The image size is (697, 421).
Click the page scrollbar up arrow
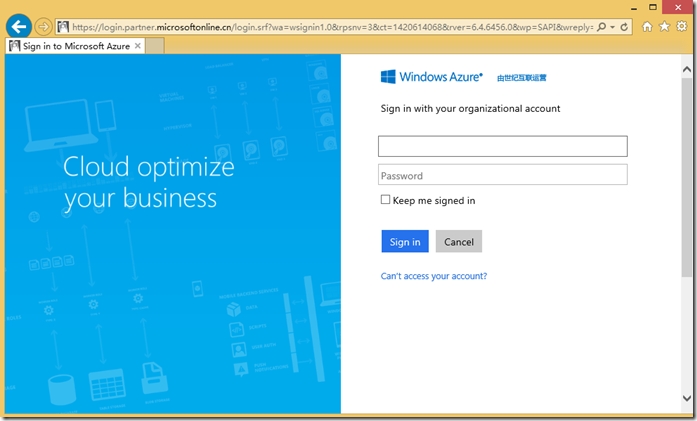[687, 69]
